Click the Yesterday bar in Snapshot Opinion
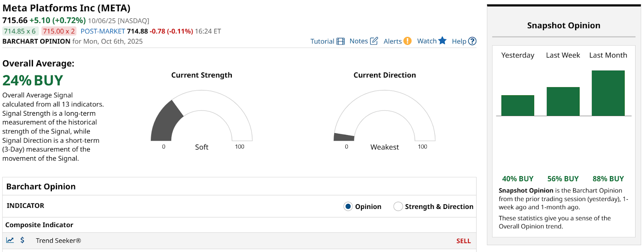Viewport: 644px width, 252px height. tap(518, 106)
